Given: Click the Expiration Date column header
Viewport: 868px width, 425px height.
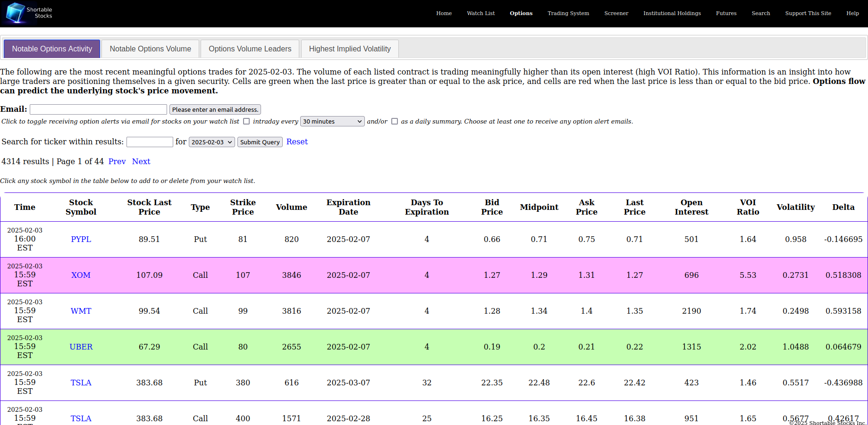Looking at the screenshot, I should click(348, 207).
